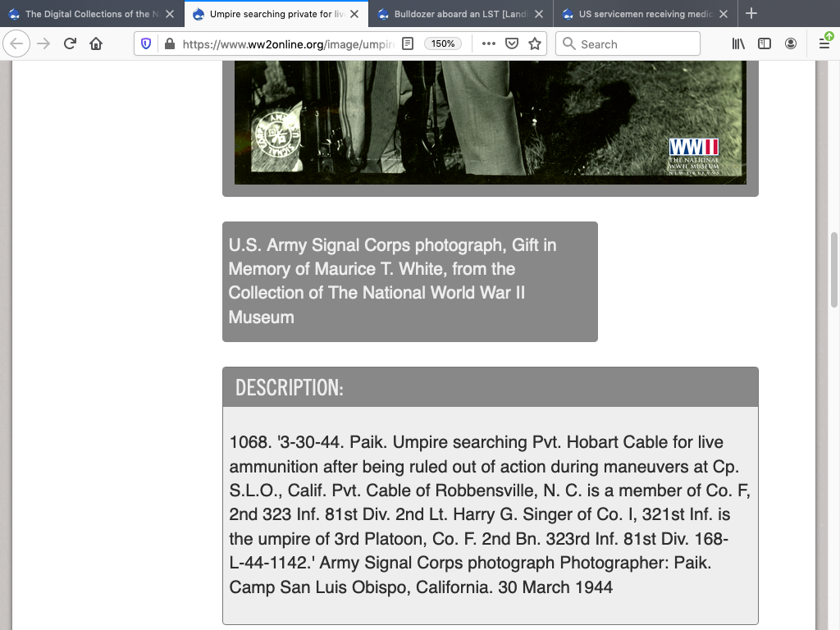The width and height of the screenshot is (840, 630).
Task: Toggle the sidebars panel icon
Action: point(765,44)
